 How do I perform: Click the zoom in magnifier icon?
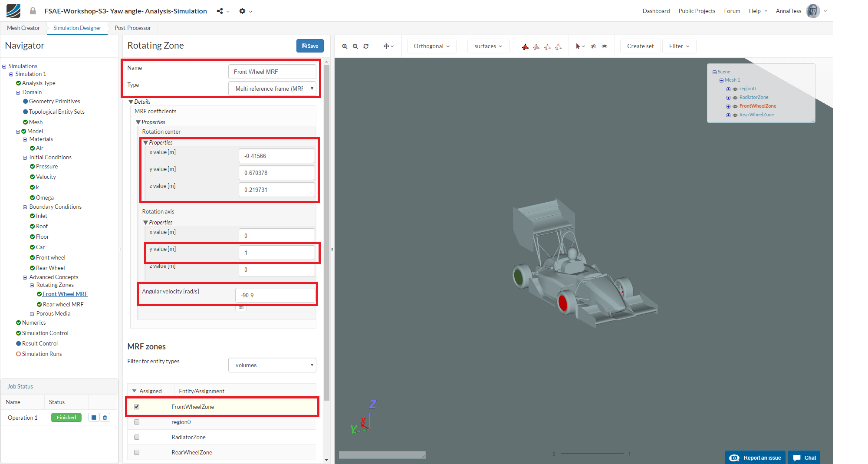click(x=345, y=46)
